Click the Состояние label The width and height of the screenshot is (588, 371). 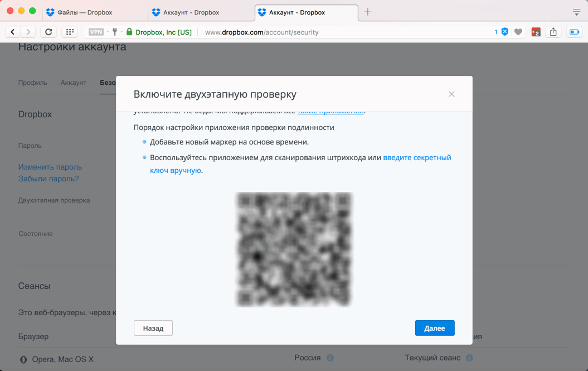36,234
